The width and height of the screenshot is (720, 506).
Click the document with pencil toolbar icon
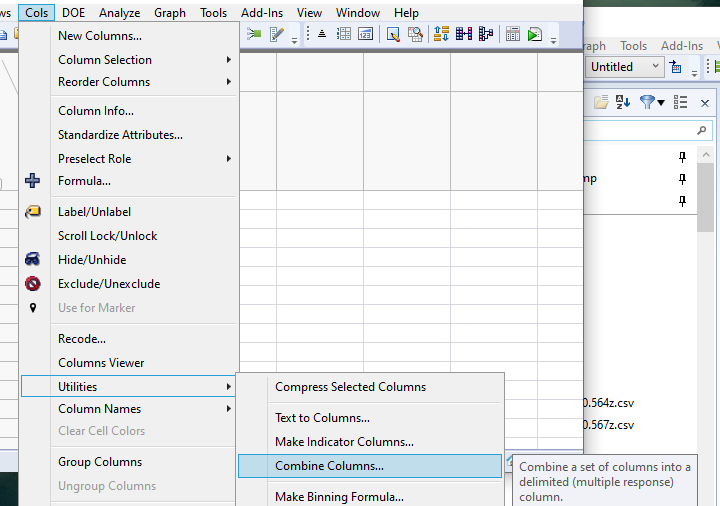[x=277, y=34]
